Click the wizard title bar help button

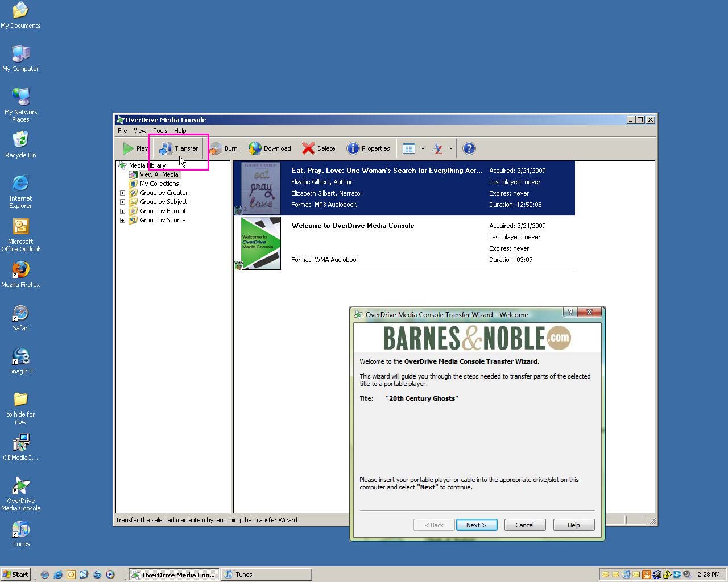click(570, 312)
